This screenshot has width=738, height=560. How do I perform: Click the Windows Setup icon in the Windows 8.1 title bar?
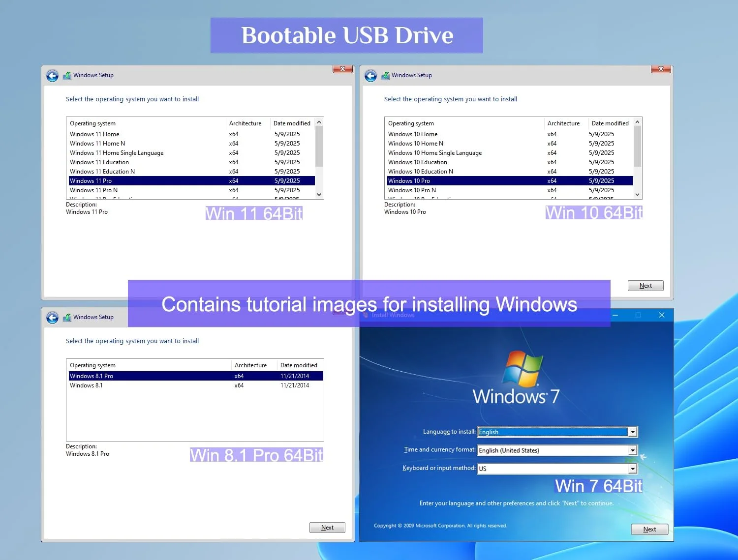(x=67, y=317)
